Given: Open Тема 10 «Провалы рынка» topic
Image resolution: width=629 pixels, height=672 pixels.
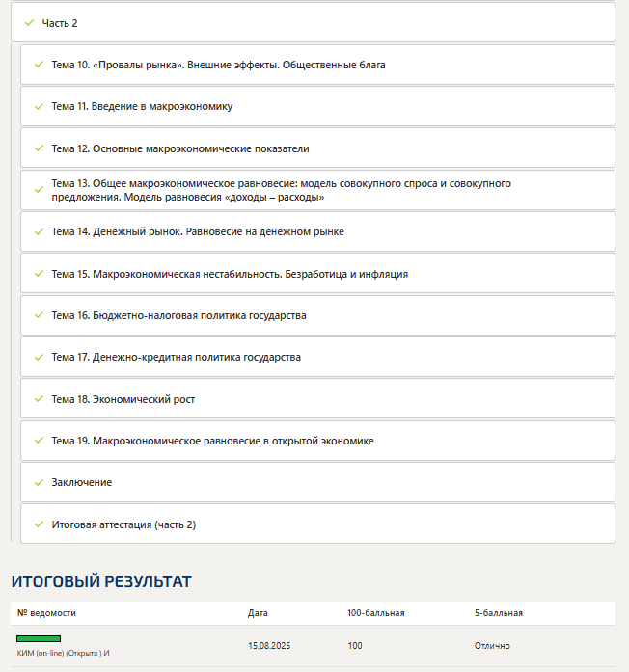Looking at the screenshot, I should coord(218,65).
